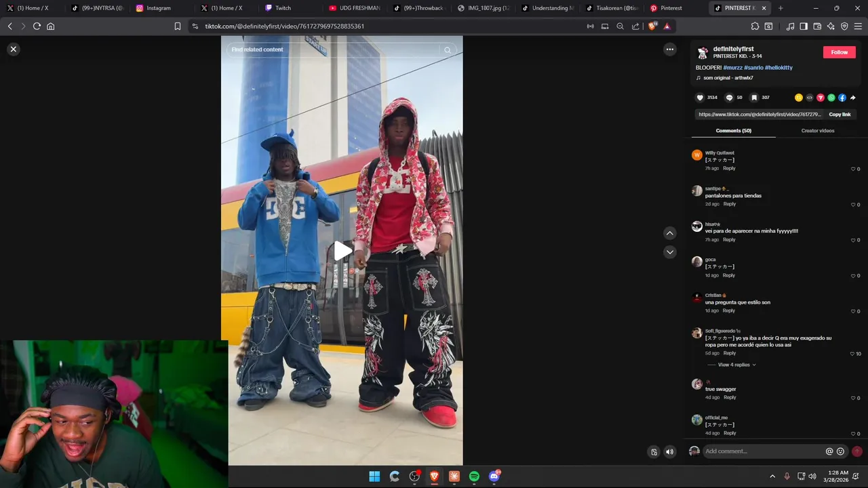Open Discord from the taskbar
Viewport: 868px width, 488px height.
[x=494, y=476]
